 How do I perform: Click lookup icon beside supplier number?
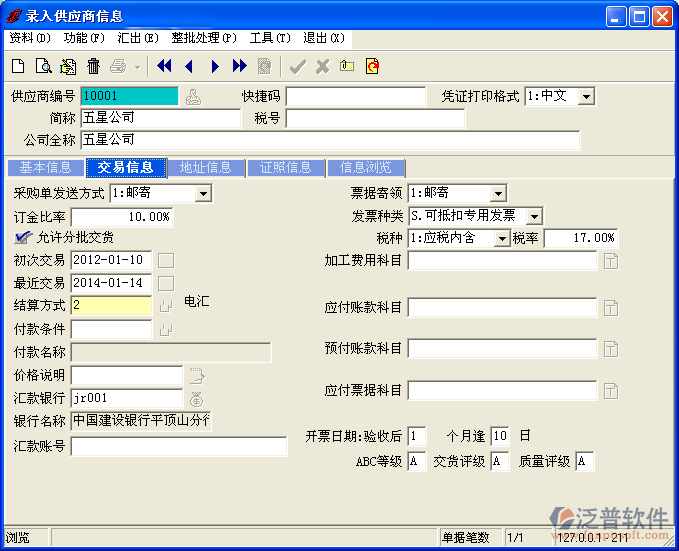point(193,97)
